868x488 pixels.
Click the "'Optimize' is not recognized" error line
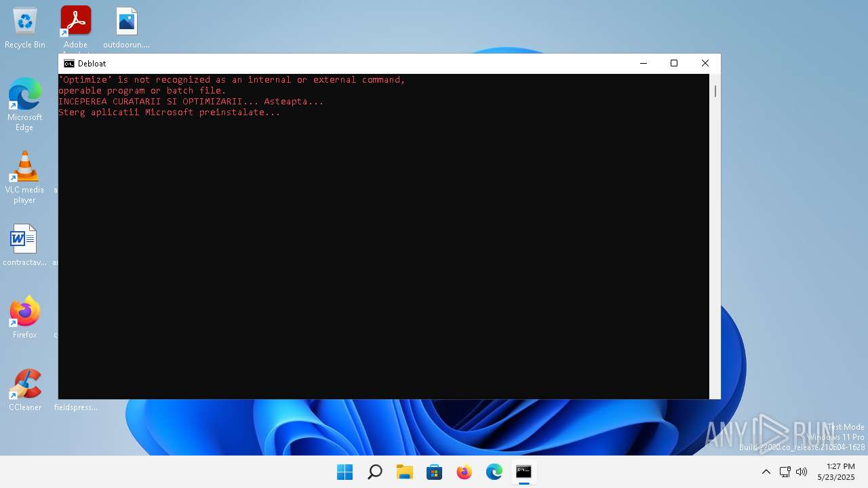coord(232,80)
